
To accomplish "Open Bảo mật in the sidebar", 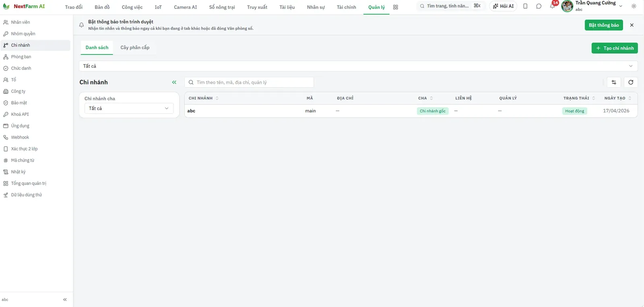I will coord(35,103).
